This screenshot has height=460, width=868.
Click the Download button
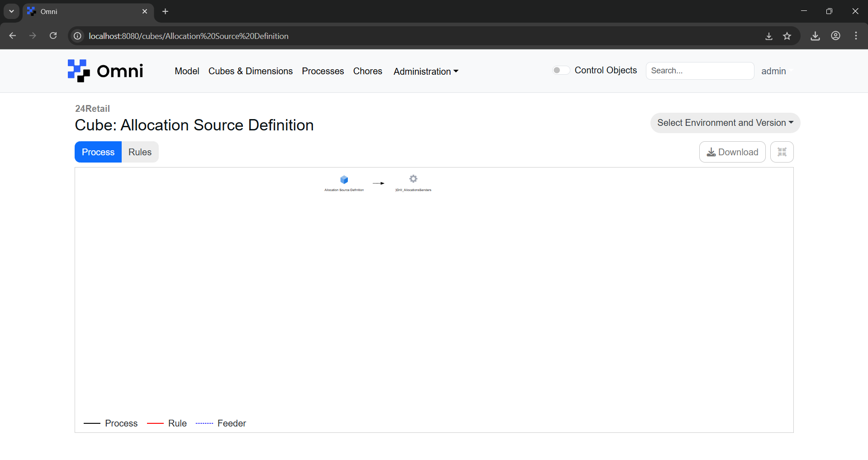click(x=732, y=152)
